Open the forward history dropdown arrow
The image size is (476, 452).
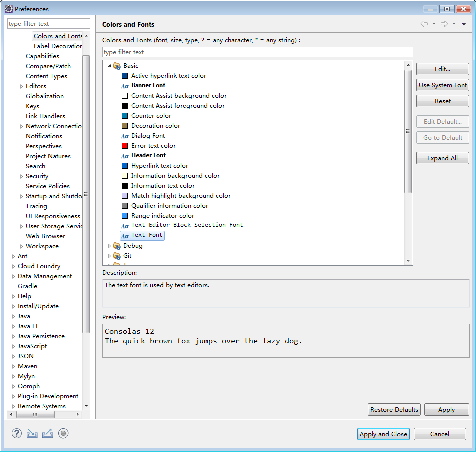coord(454,24)
